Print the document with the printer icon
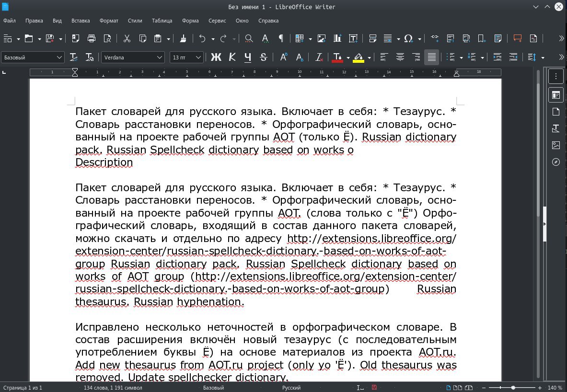The height and width of the screenshot is (392, 567). pos(92,38)
